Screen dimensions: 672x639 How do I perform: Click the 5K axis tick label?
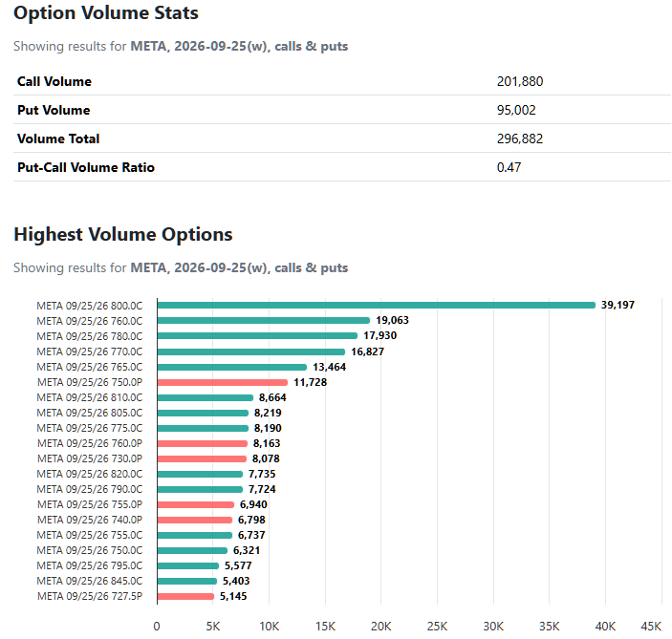(213, 627)
